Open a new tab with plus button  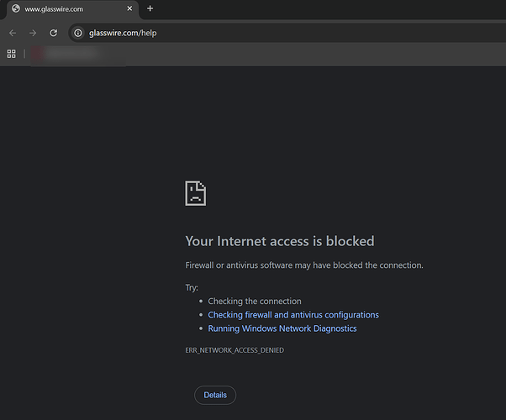coord(150,8)
